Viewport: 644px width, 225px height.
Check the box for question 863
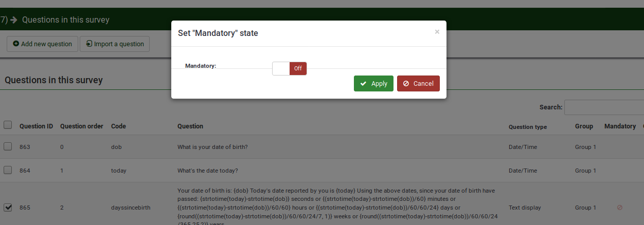click(8, 146)
